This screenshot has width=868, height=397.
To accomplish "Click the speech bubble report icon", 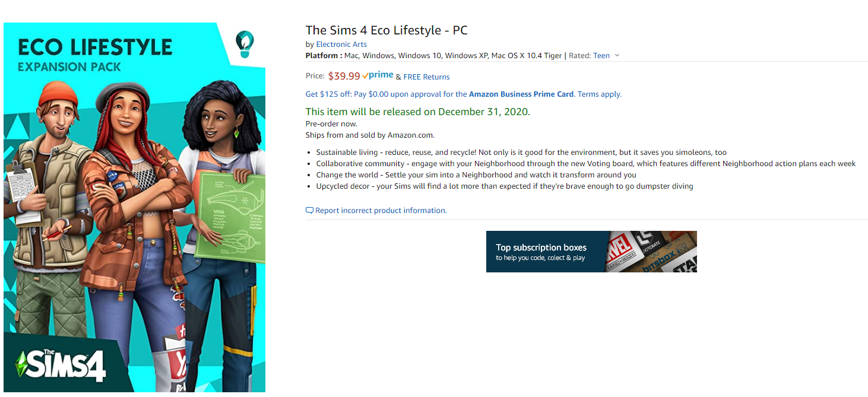I will (309, 211).
